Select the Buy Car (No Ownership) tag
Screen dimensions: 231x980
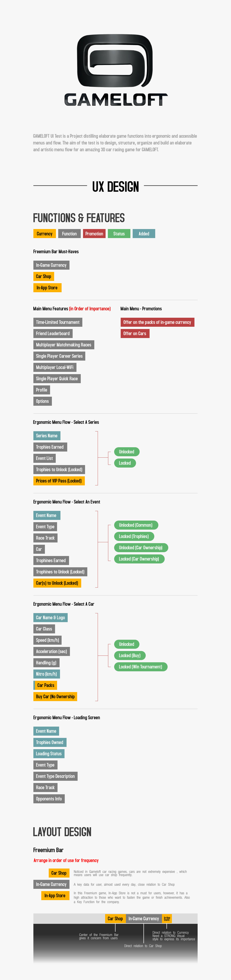pos(55,697)
